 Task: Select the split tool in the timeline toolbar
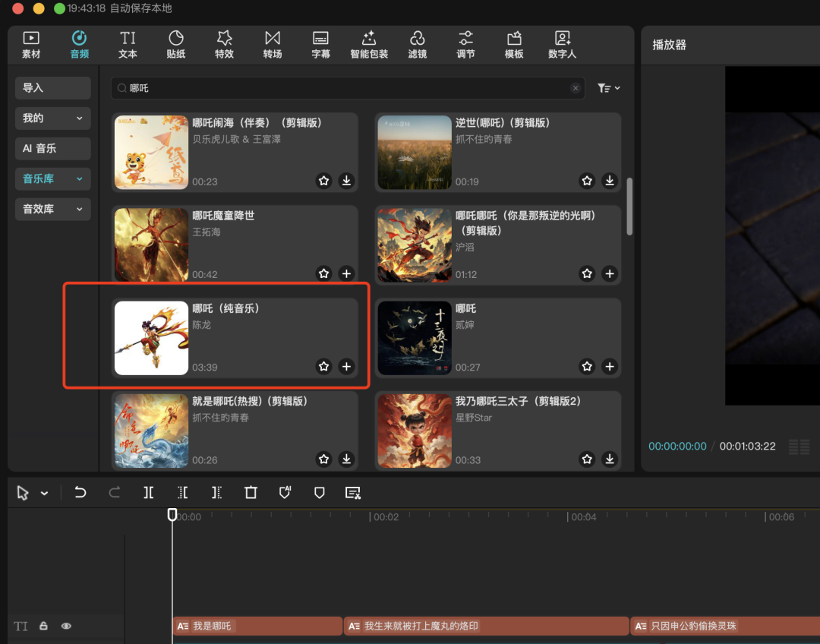click(149, 492)
